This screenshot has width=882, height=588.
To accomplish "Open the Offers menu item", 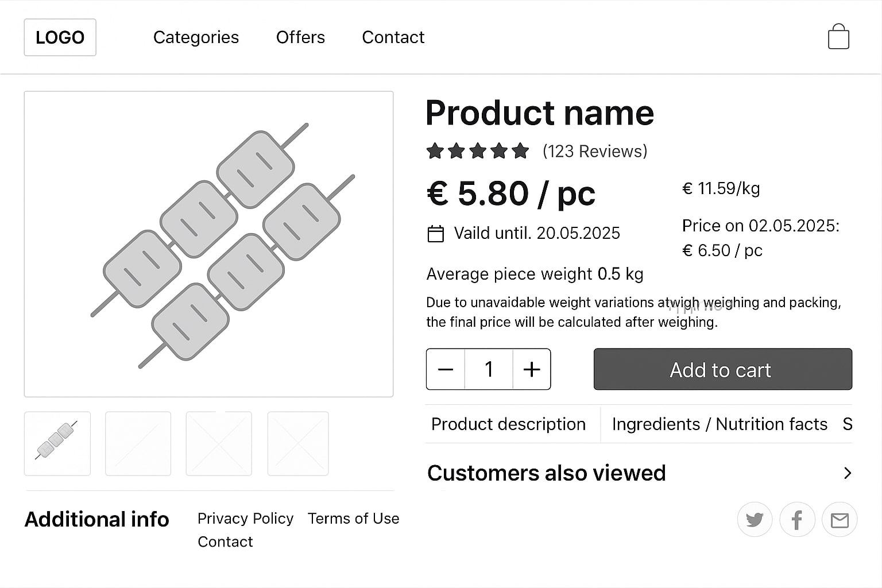I will coord(300,37).
